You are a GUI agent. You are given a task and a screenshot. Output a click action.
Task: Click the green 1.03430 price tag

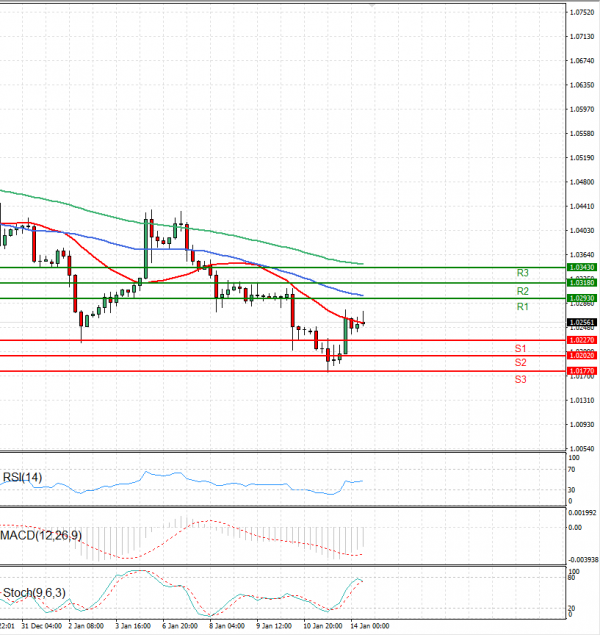(x=581, y=267)
